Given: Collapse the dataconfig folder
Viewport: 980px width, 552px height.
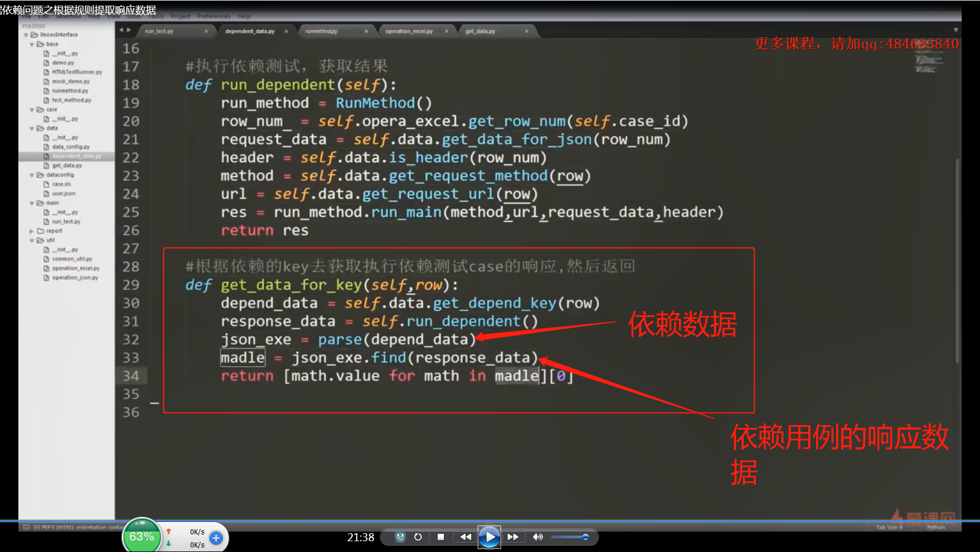Looking at the screenshot, I should [32, 175].
